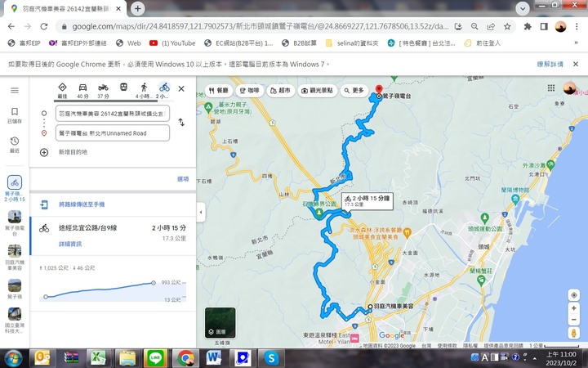Open the Windows Start menu
The width and height of the screenshot is (588, 368).
click(x=14, y=358)
